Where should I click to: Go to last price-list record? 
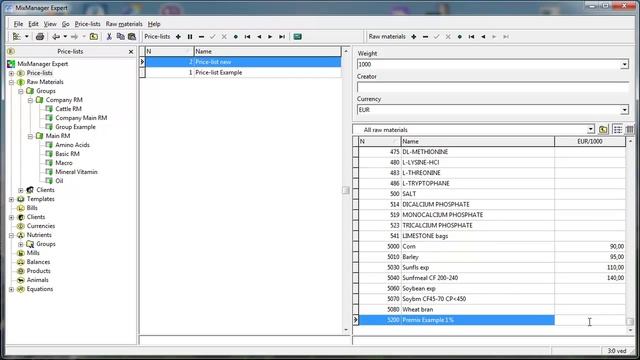pyautogui.click(x=282, y=37)
